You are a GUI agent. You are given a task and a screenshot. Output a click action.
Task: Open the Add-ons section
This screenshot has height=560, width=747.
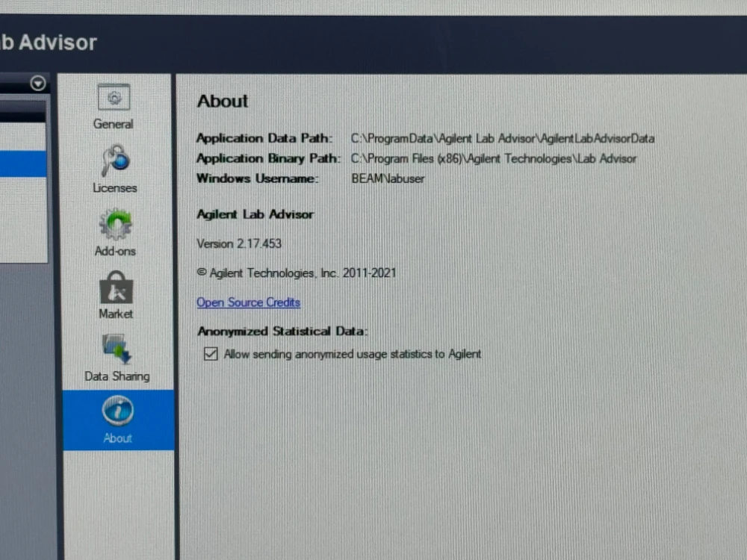pyautogui.click(x=115, y=232)
